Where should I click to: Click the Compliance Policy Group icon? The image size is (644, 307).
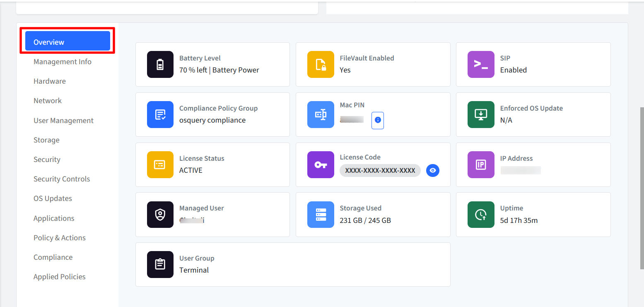160,114
